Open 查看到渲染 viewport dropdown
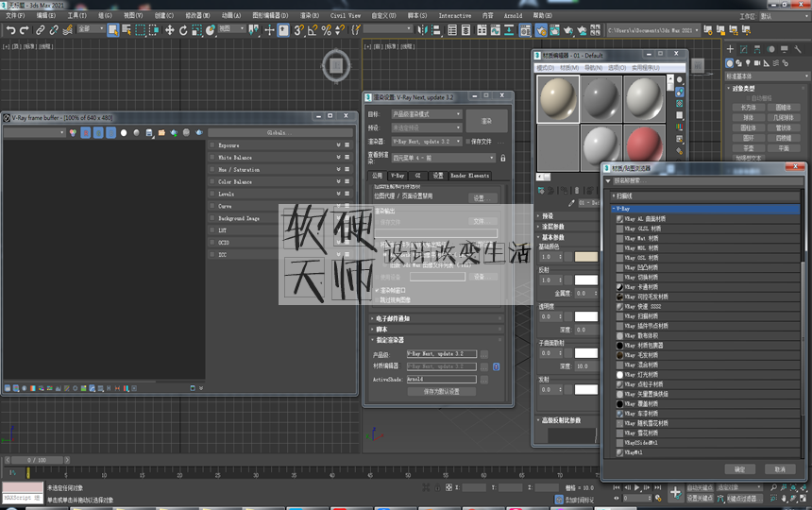Image resolution: width=812 pixels, height=510 pixels. point(443,158)
